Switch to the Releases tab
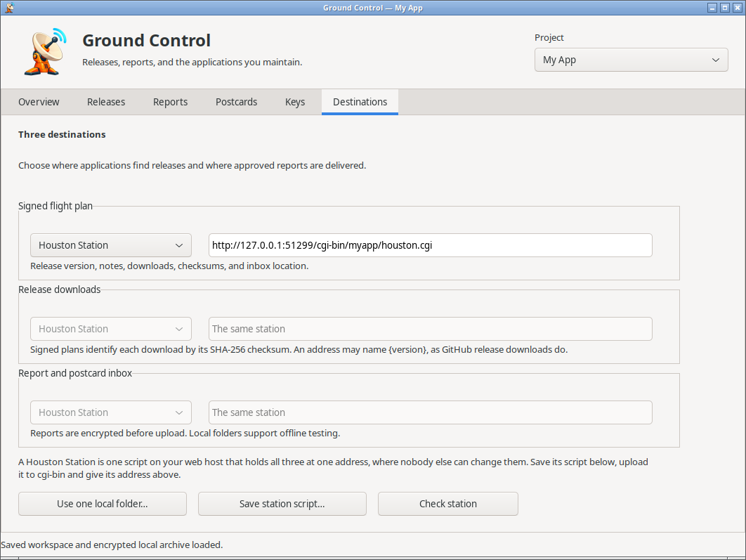The width and height of the screenshot is (746, 560). 106,102
